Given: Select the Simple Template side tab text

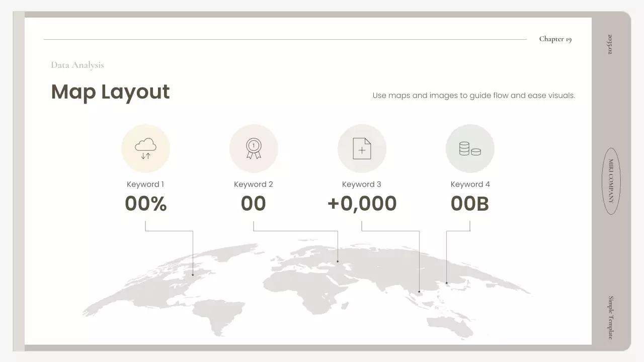Looking at the screenshot, I should (x=611, y=317).
